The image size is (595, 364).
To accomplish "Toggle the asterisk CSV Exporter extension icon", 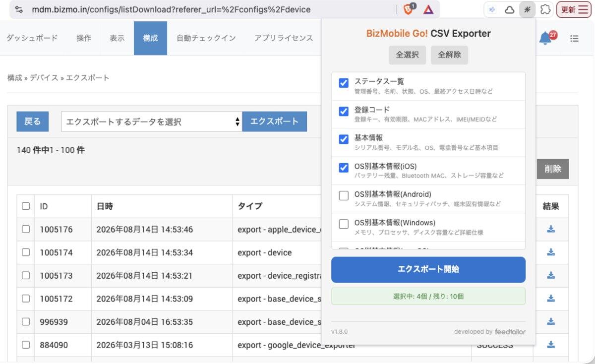I will tap(527, 9).
